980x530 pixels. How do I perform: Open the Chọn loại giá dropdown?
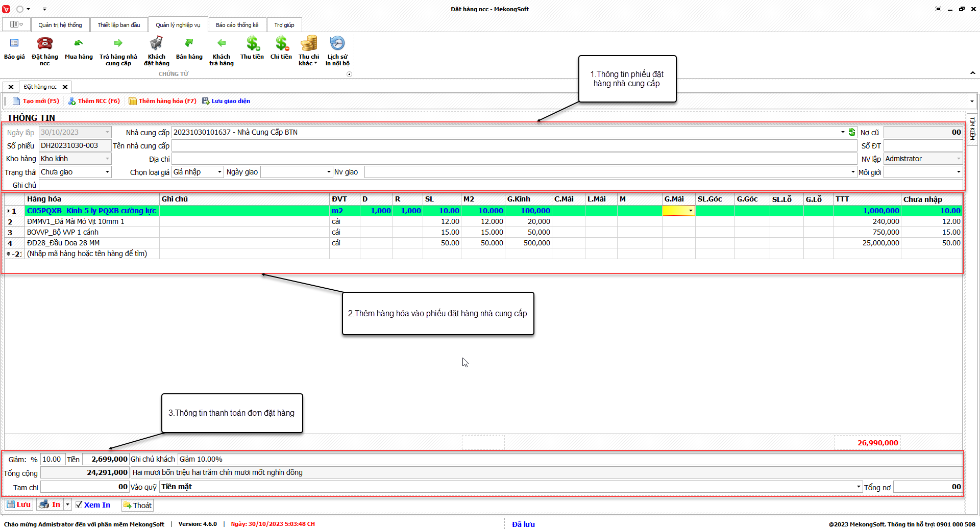click(219, 172)
